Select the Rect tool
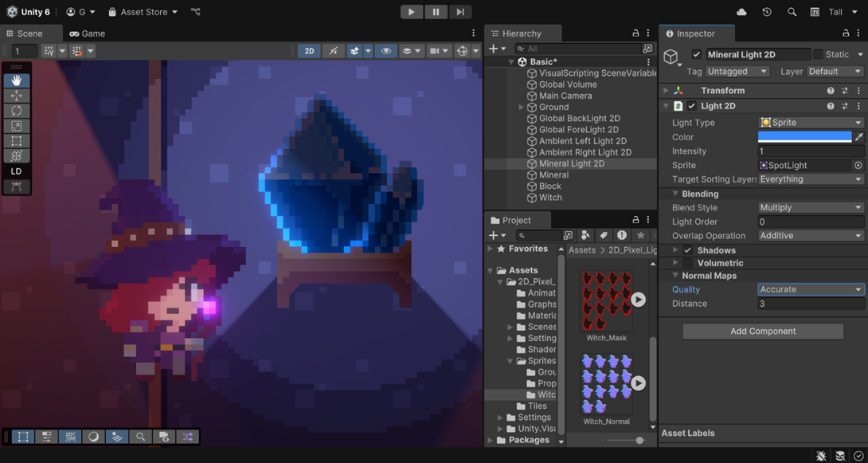868x463 pixels. [x=17, y=141]
